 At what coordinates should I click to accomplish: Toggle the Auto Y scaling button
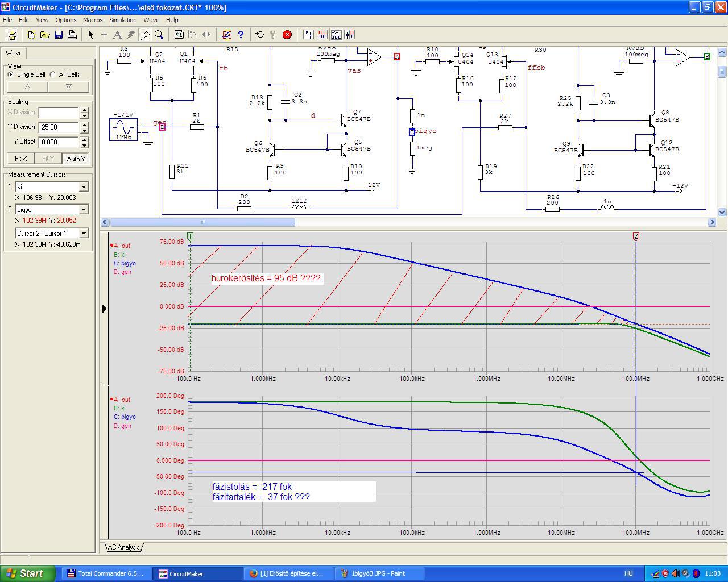click(x=76, y=159)
